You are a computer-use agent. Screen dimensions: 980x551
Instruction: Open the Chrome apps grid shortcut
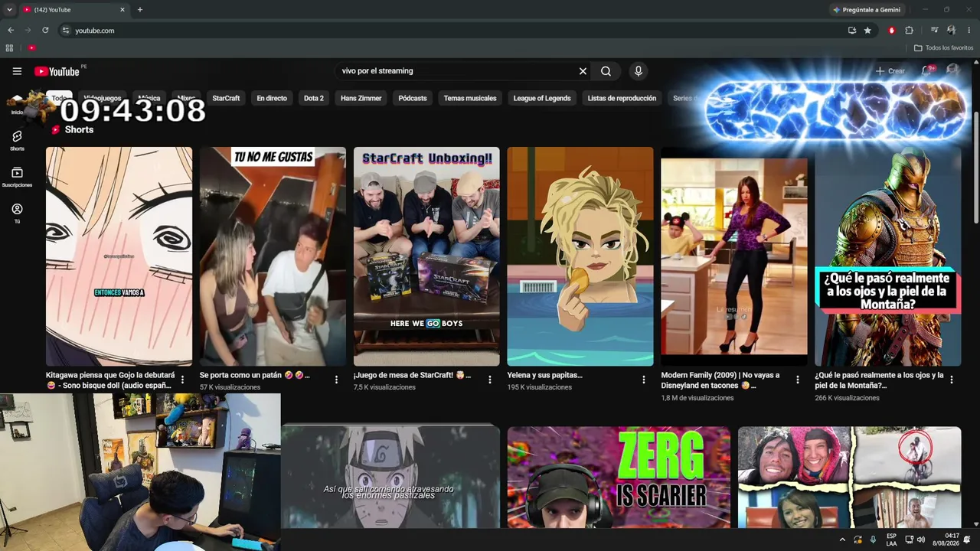(9, 47)
